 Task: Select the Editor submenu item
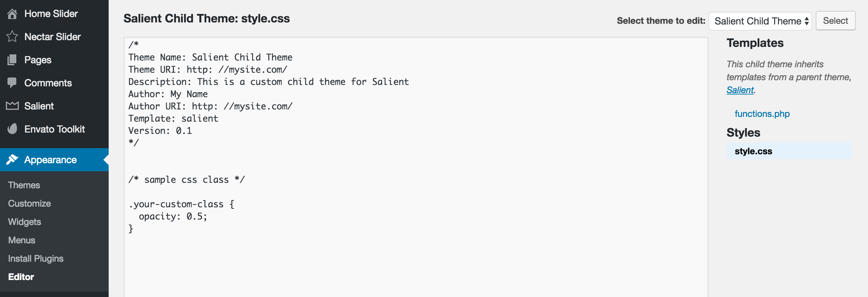coord(21,277)
